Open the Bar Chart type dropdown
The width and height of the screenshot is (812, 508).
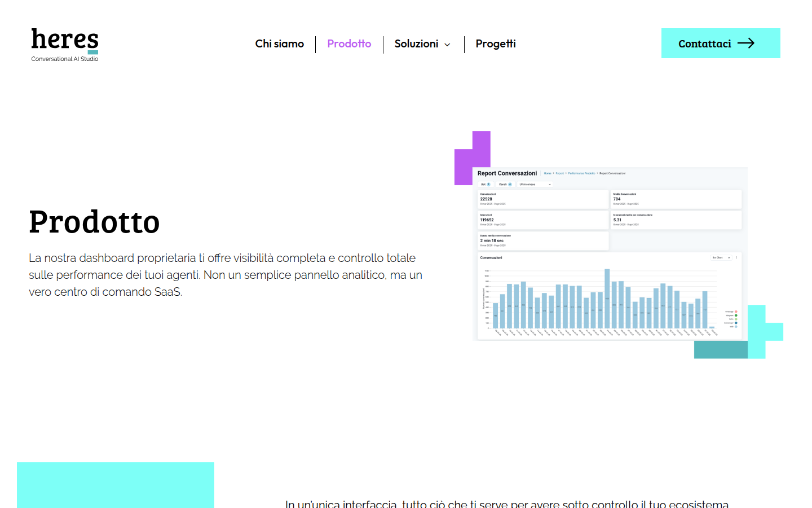click(x=721, y=258)
